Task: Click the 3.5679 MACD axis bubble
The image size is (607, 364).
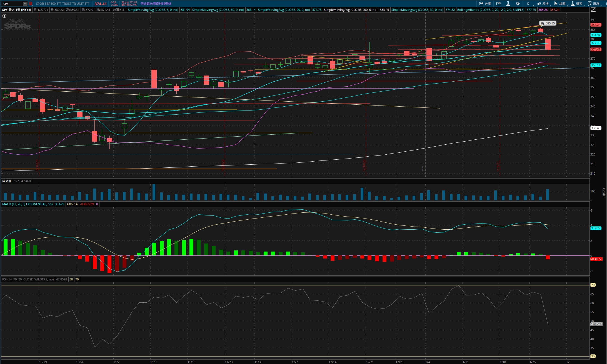Action: [x=596, y=228]
